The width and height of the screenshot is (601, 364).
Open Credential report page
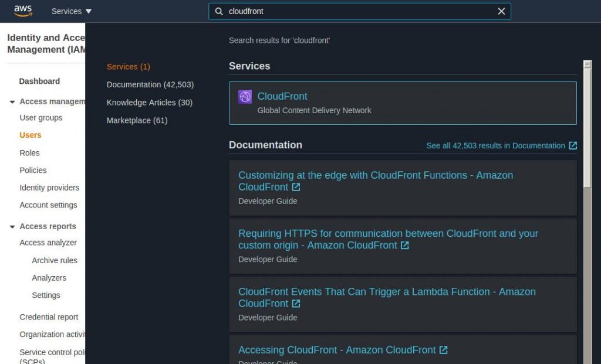tap(49, 317)
